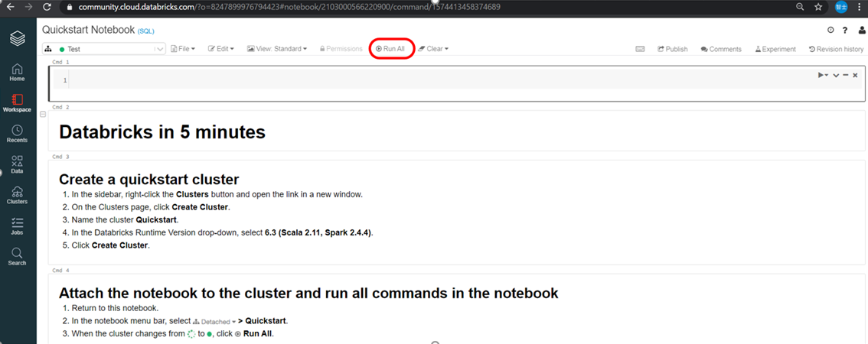Open Search in the sidebar

[17, 256]
